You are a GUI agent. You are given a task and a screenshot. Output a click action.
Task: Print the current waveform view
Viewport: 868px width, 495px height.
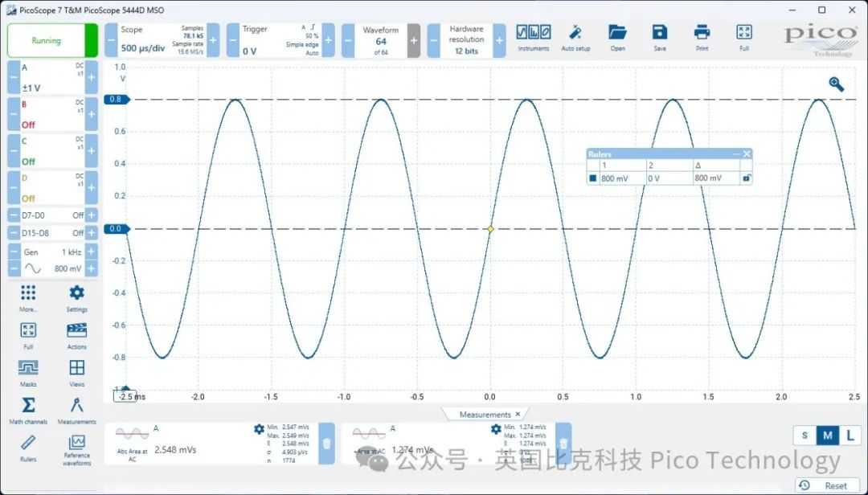coord(702,36)
